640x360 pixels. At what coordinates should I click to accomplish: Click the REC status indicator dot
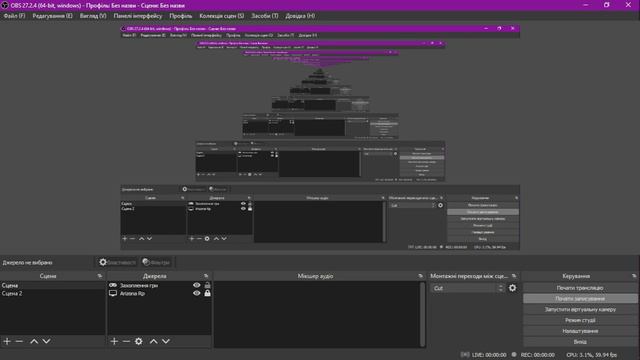pos(514,355)
